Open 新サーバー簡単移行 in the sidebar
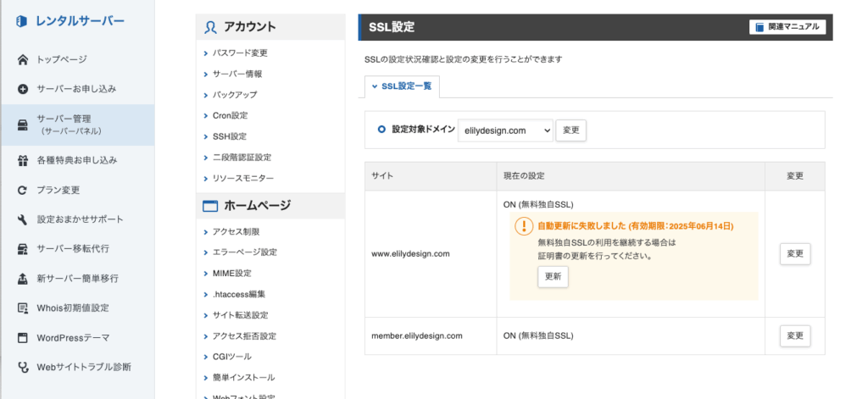 coord(77,279)
